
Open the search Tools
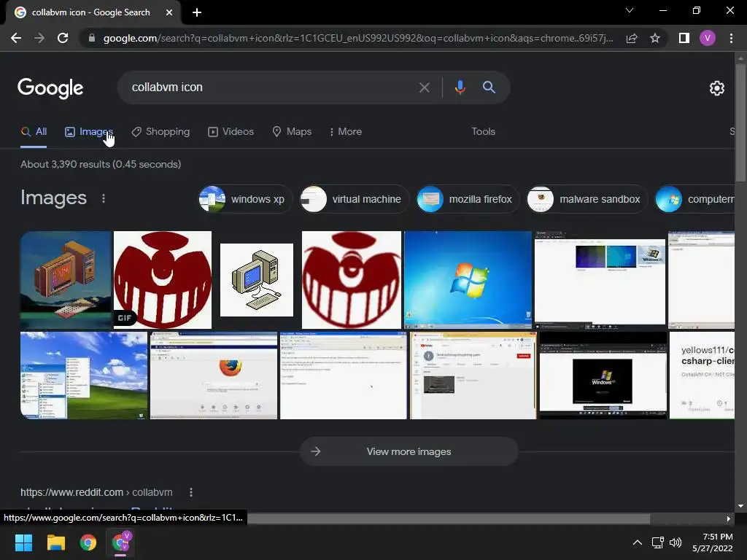click(x=483, y=131)
